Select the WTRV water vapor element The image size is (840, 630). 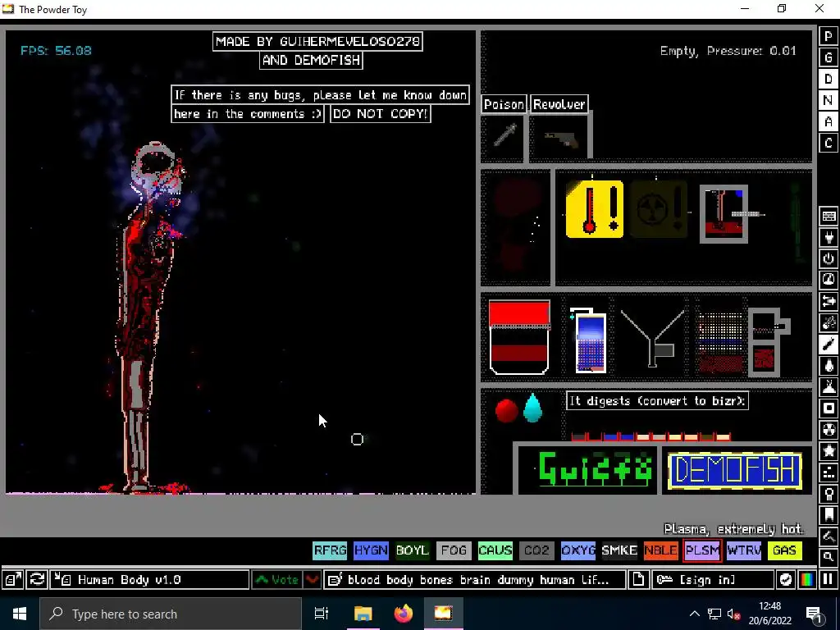click(743, 550)
